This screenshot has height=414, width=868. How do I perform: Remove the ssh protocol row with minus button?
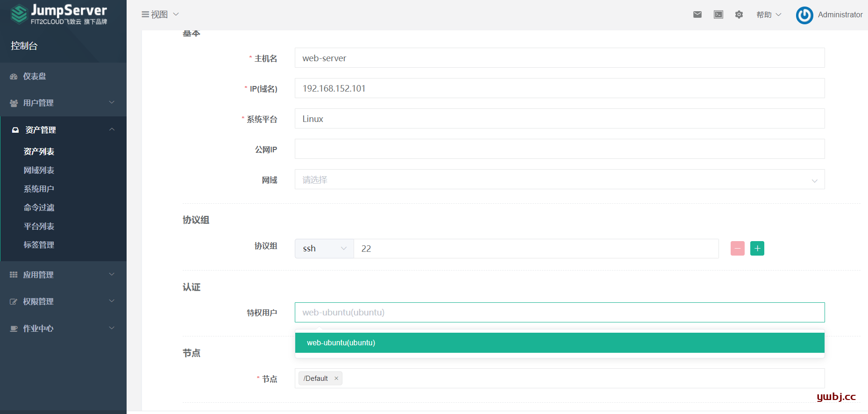(x=738, y=248)
